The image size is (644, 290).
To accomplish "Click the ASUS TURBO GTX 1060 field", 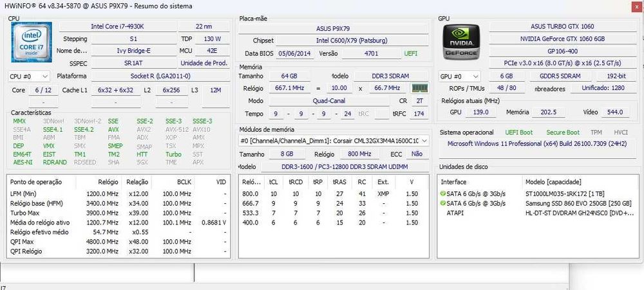I will point(562,26).
